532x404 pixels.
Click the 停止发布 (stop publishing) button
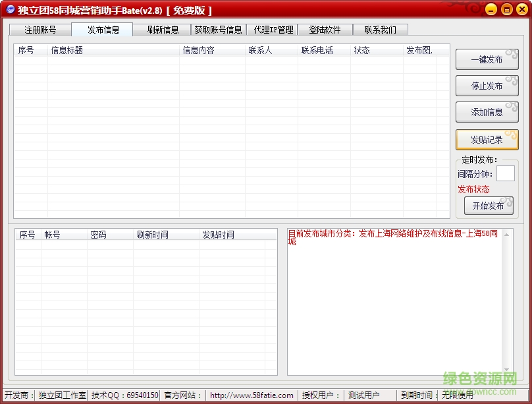click(x=486, y=86)
